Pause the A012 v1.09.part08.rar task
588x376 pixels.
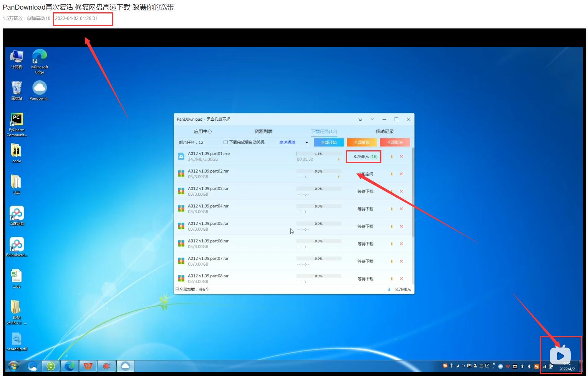[392, 279]
